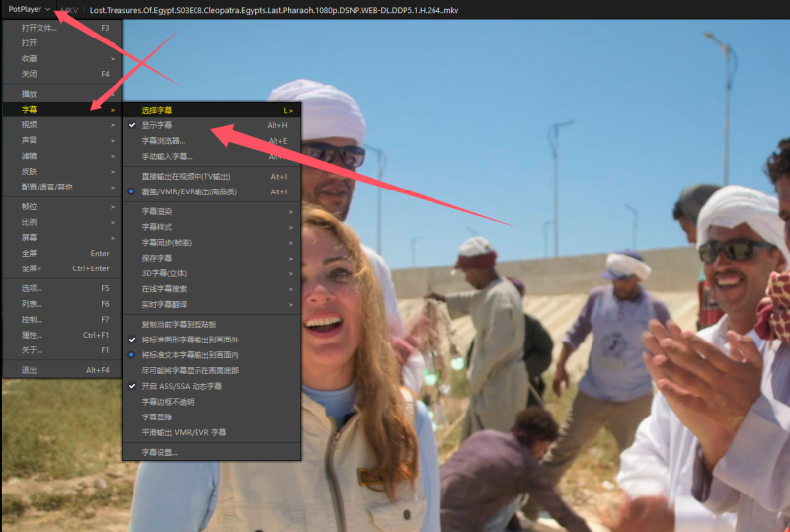The height and width of the screenshot is (532, 790).
Task: Click 选项... in the main menu
Action: coord(33,288)
